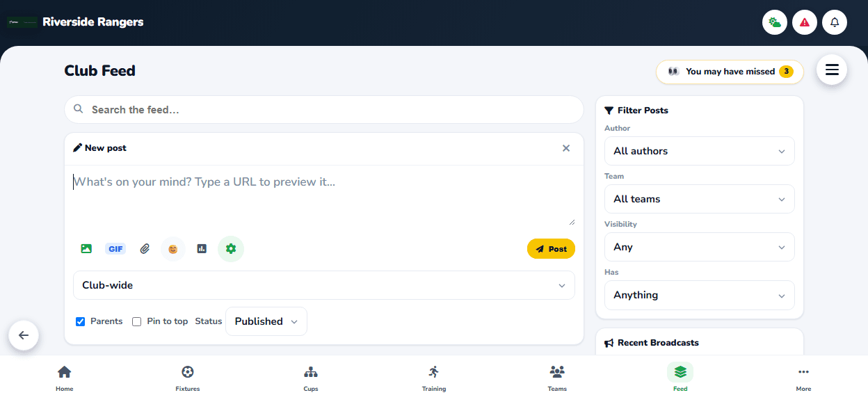The width and height of the screenshot is (868, 402).
Task: Expand the All authors filter
Action: pyautogui.click(x=700, y=151)
